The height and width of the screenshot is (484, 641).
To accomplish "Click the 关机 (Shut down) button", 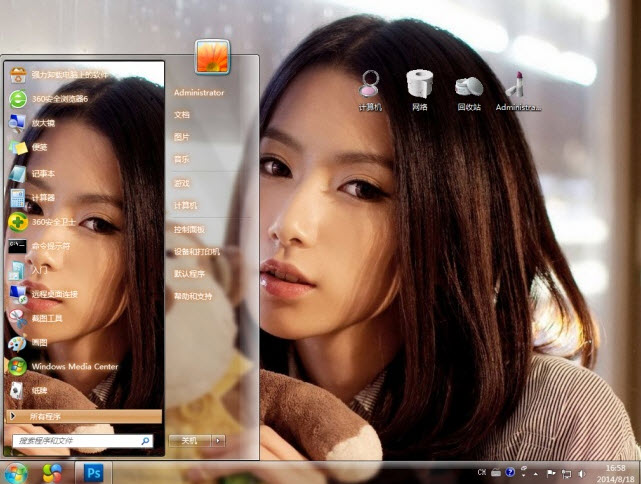I will coord(189,440).
